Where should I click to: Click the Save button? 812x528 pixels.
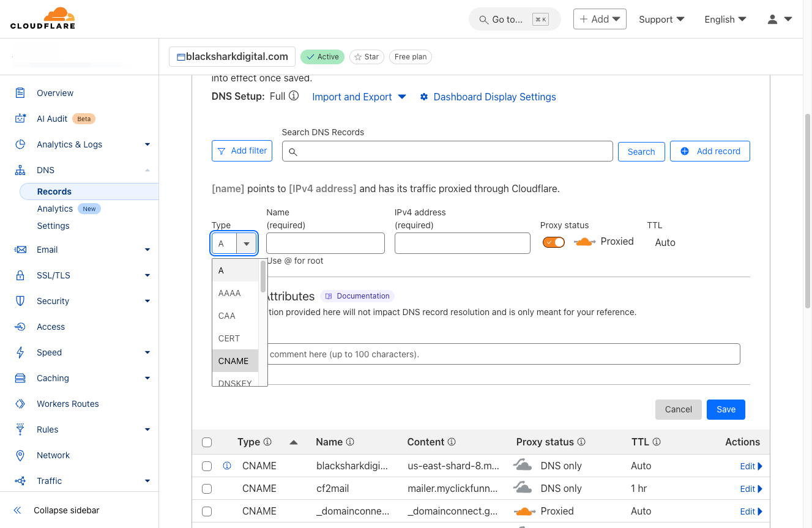coord(726,409)
